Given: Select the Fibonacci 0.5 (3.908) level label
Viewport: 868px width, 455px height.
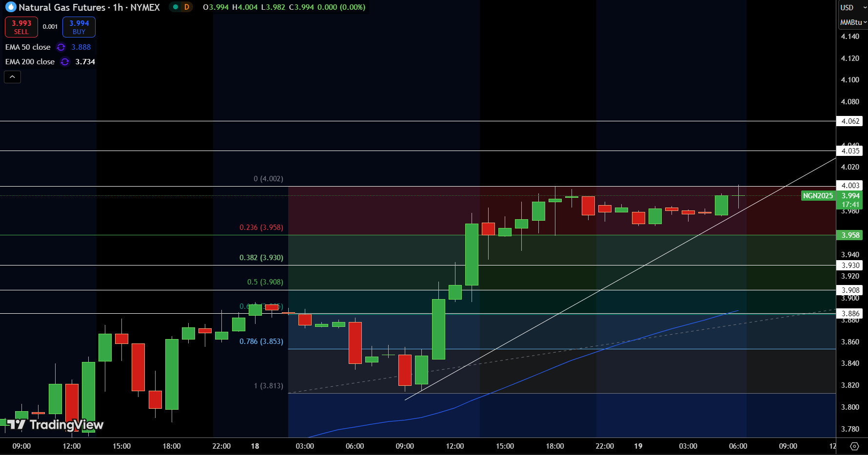Looking at the screenshot, I should tap(265, 282).
